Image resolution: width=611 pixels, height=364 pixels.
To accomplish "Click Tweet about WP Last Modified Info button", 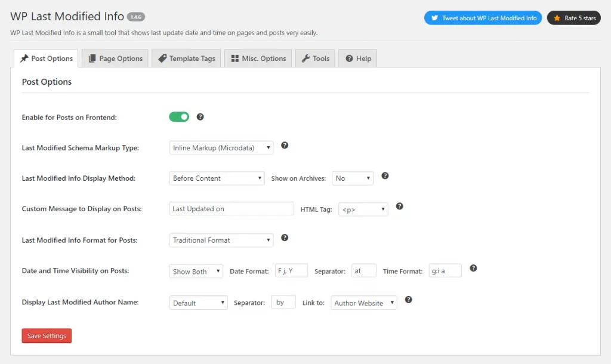I will click(483, 18).
